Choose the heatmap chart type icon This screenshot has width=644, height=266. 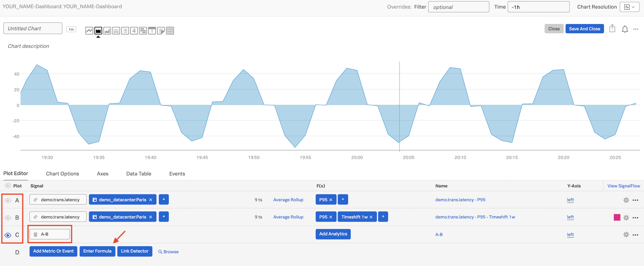[x=143, y=31]
